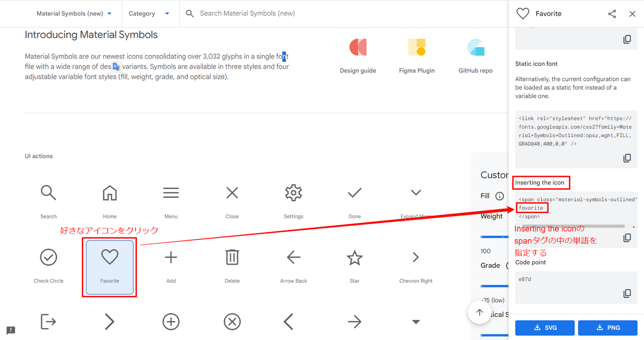This screenshot has width=644, height=340.
Task: Click the scroll-to-top arrow button
Action: (x=479, y=312)
